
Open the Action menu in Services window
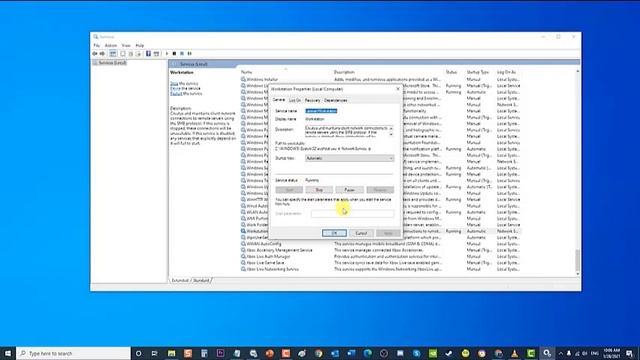click(x=111, y=45)
